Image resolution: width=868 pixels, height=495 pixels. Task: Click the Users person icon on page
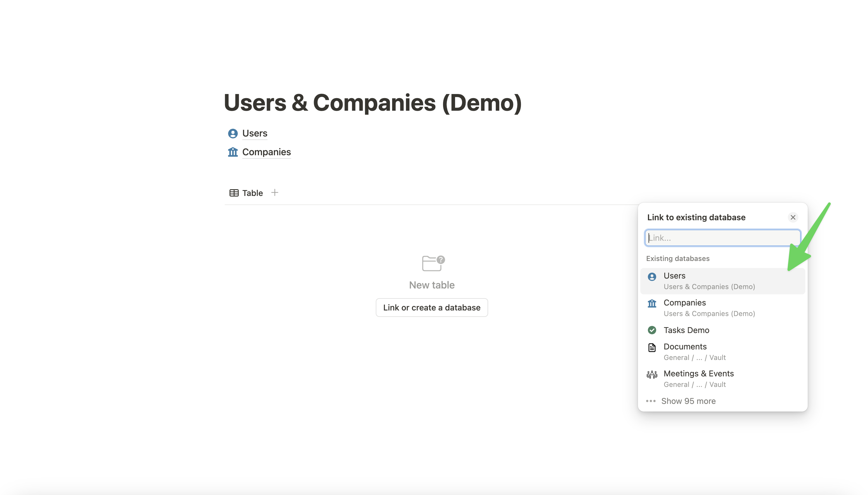point(233,133)
